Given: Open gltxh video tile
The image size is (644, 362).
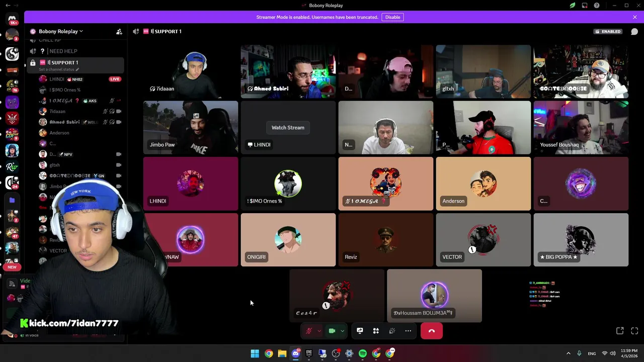Looking at the screenshot, I should click(483, 71).
